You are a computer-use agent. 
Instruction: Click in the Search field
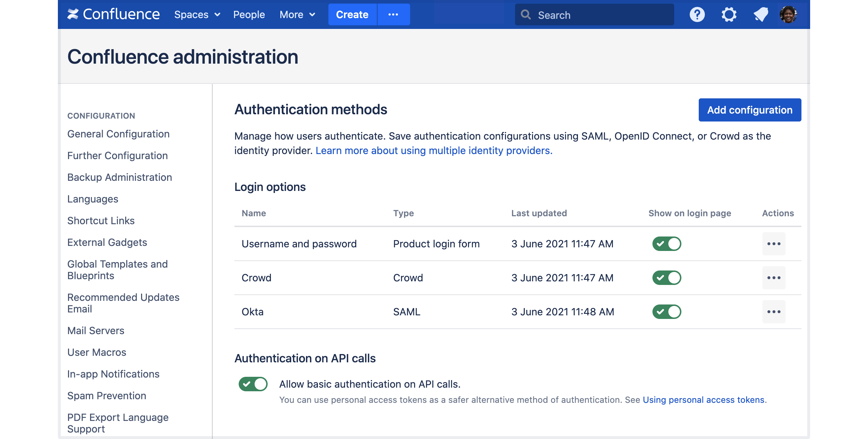[594, 14]
